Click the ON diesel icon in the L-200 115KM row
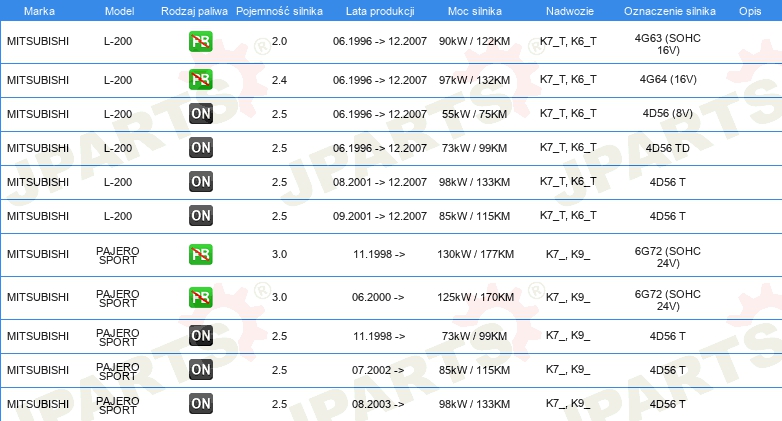Screen dimensions: 782x421 (x=201, y=215)
